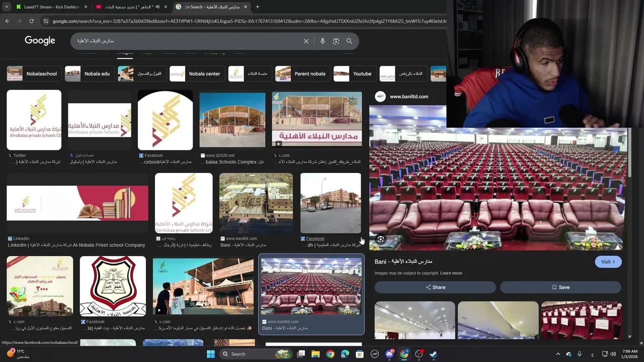
Task: Open the browser tab search dropdown
Action: (6, 7)
